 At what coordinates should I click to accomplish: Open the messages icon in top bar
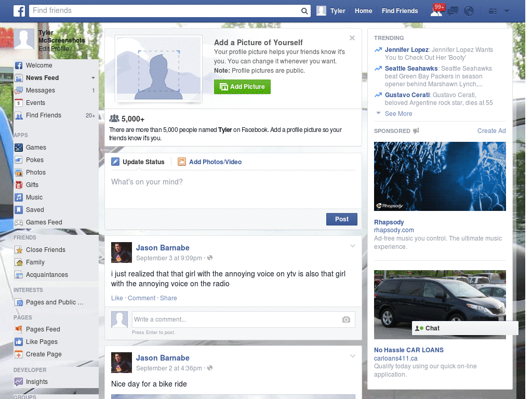click(453, 11)
